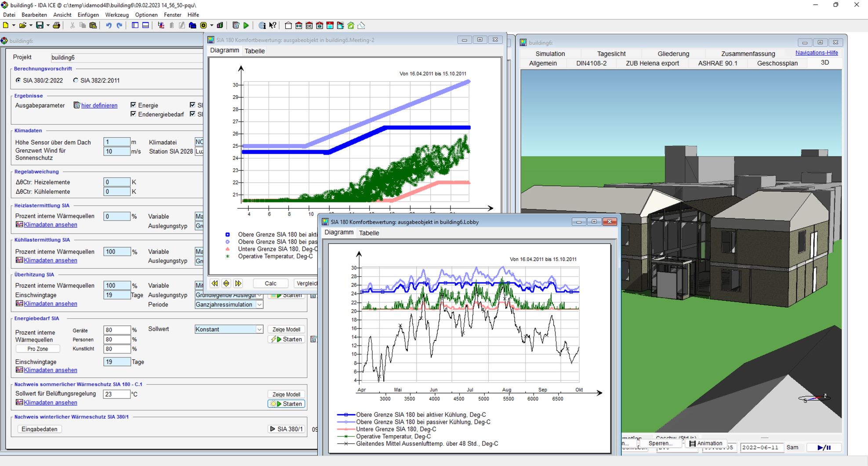Click the yellow fast-forward arrows in Meeting-2 diagram

[238, 283]
